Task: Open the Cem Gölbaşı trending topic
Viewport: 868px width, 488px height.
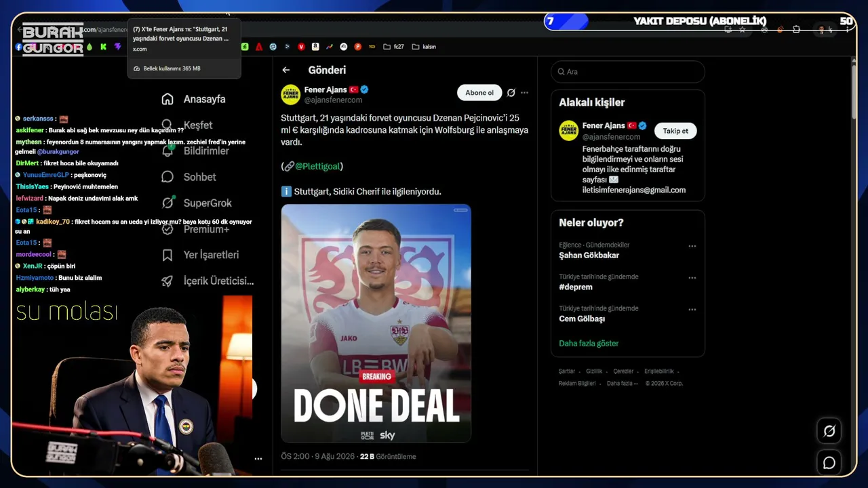Action: 582,319
